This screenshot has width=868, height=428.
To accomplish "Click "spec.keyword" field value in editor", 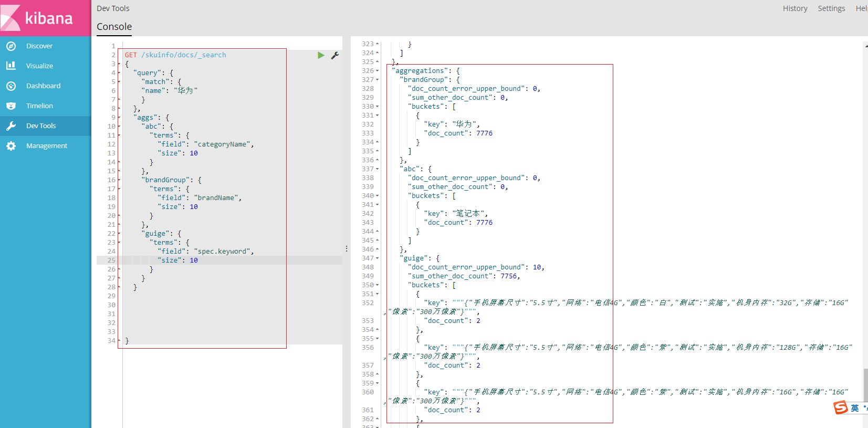I will point(222,252).
